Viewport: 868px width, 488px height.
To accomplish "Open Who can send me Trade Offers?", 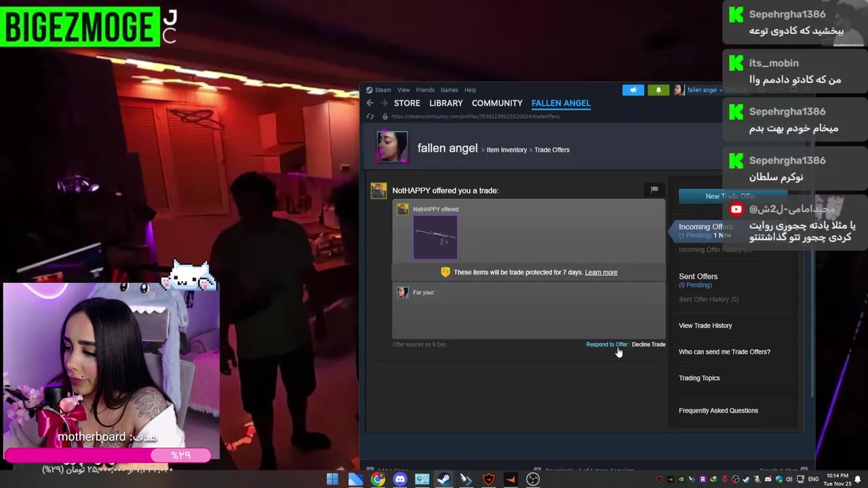I will (724, 352).
